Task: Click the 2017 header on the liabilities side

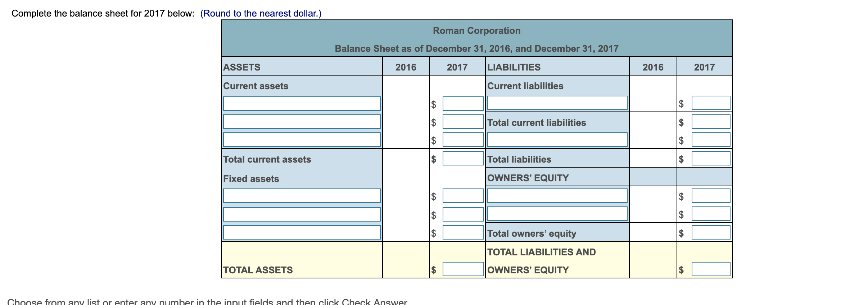Action: click(x=704, y=67)
